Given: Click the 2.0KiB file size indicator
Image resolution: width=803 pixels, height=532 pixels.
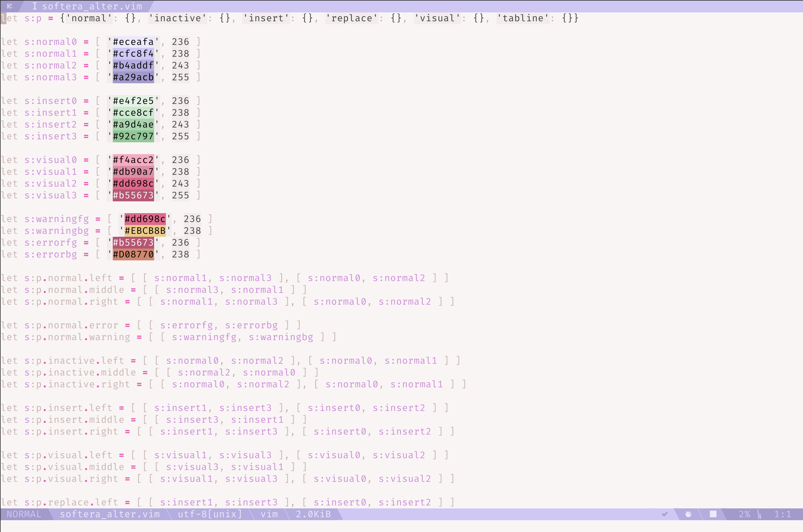Looking at the screenshot, I should (x=313, y=514).
